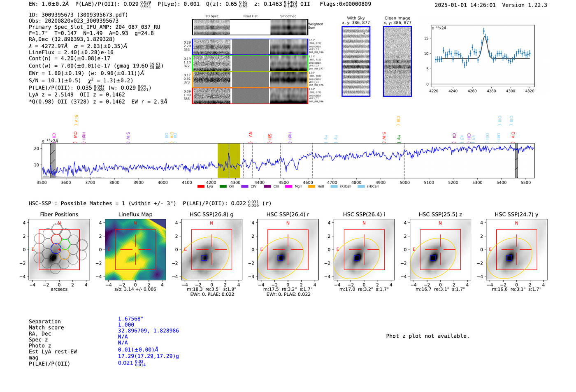Click the 'S/N = 10.1(±0.5)' value

click(x=55, y=81)
